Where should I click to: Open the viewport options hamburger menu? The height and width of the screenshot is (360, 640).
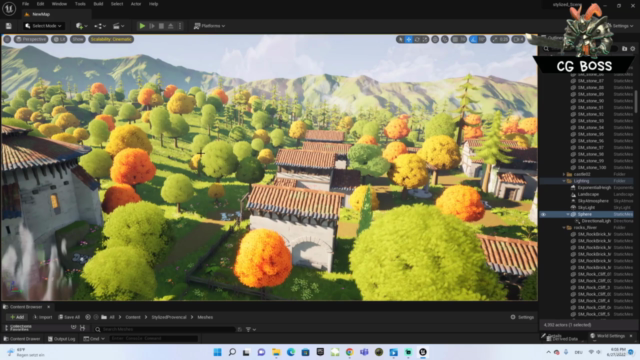click(7, 39)
